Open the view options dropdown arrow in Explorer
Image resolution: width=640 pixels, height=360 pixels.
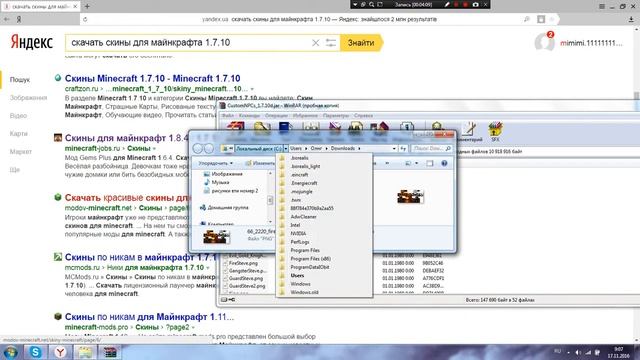(416, 163)
